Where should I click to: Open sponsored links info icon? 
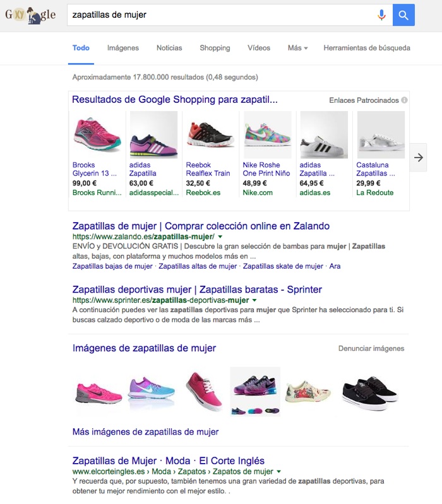(x=404, y=100)
